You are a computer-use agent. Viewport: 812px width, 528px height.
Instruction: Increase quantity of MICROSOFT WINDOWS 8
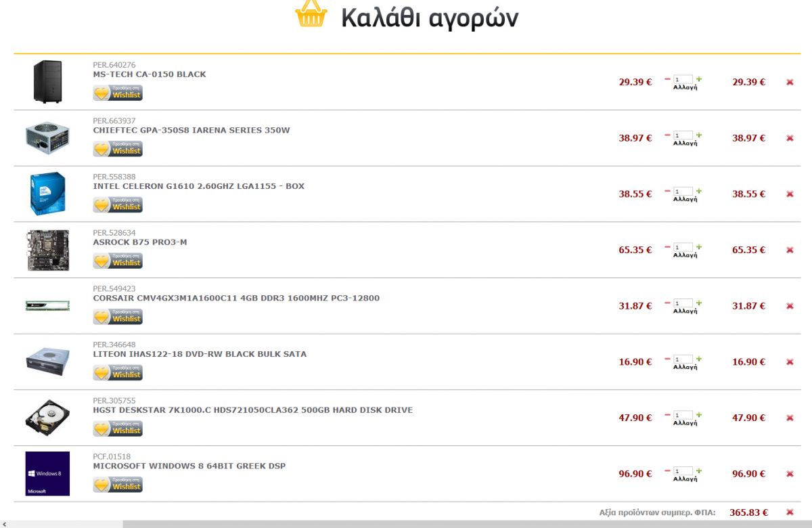[699, 471]
